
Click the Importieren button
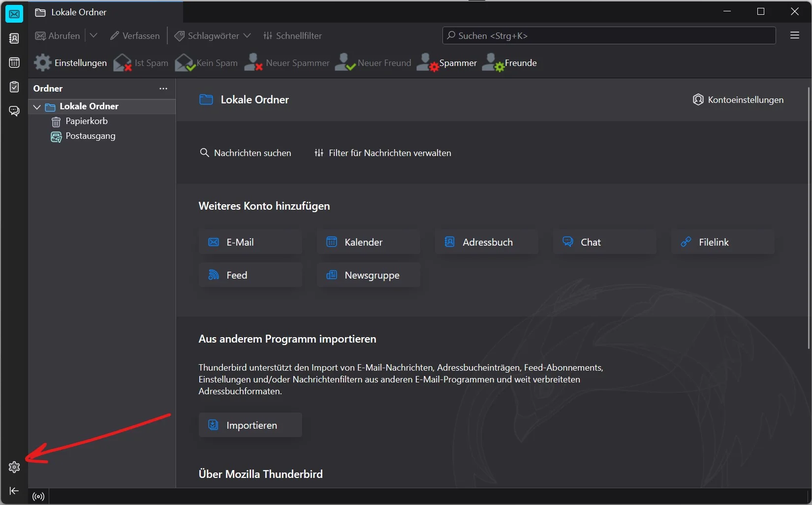[250, 425]
